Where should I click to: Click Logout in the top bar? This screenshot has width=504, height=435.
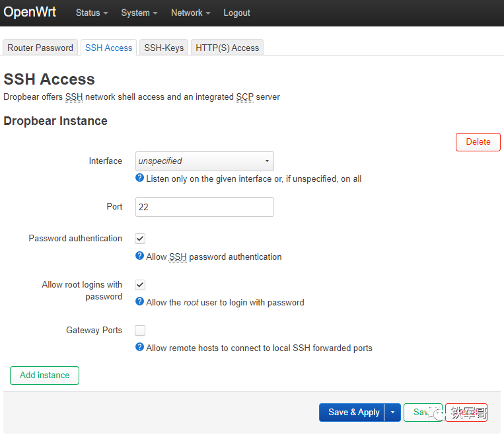point(236,13)
